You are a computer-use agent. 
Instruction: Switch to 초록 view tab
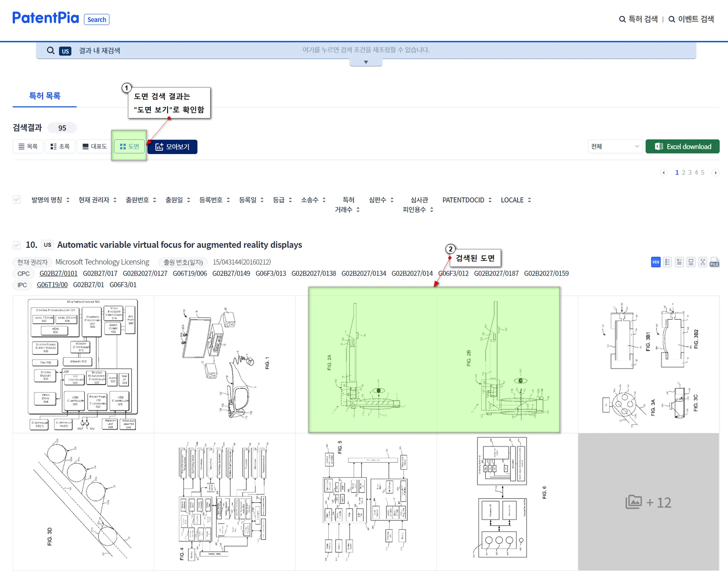click(60, 147)
